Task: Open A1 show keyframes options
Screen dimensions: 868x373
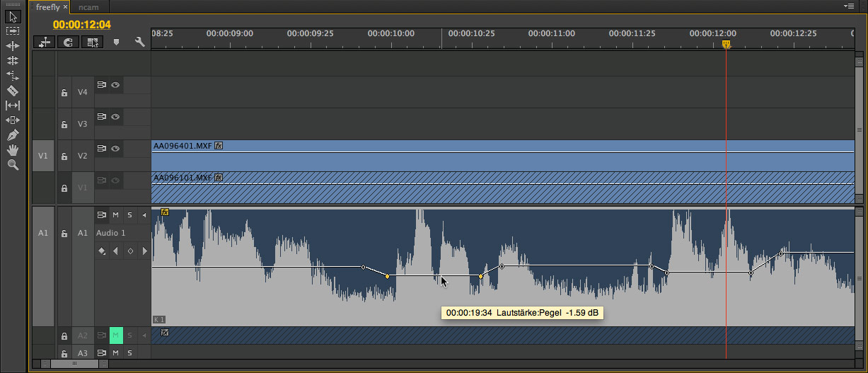Action: pyautogui.click(x=102, y=251)
